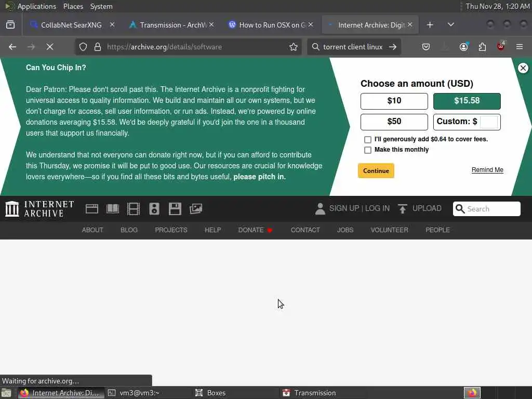
Task: Enable Make this monthly checkbox
Action: [x=368, y=150]
